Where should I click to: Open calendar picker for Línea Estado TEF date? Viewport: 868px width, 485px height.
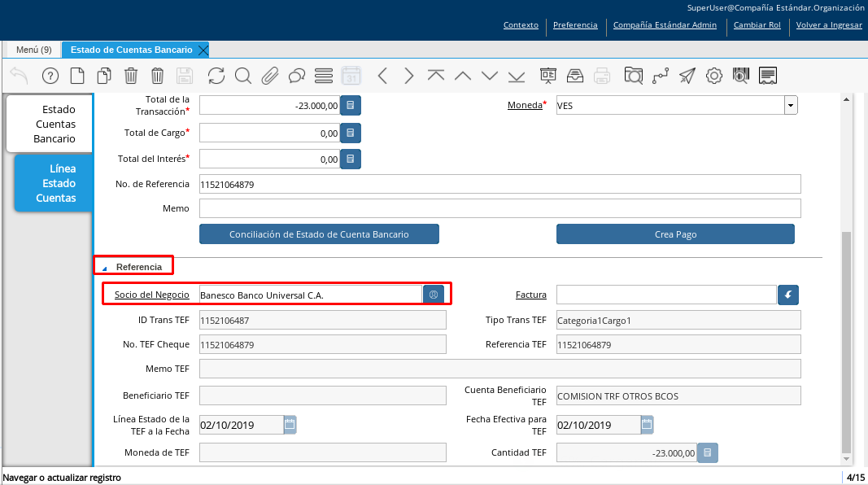290,425
